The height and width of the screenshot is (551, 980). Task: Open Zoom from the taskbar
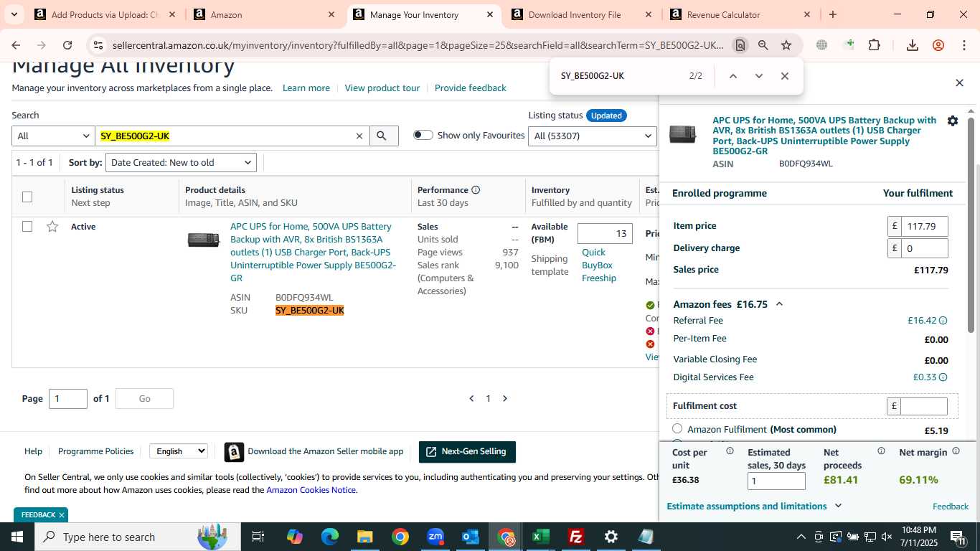435,537
